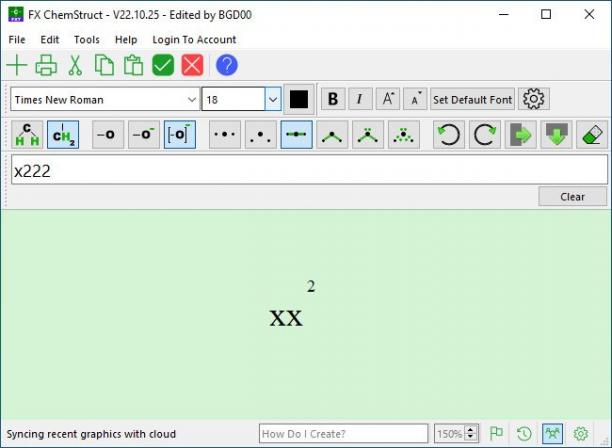Click Set Default Font button
612x448 pixels.
coord(472,99)
